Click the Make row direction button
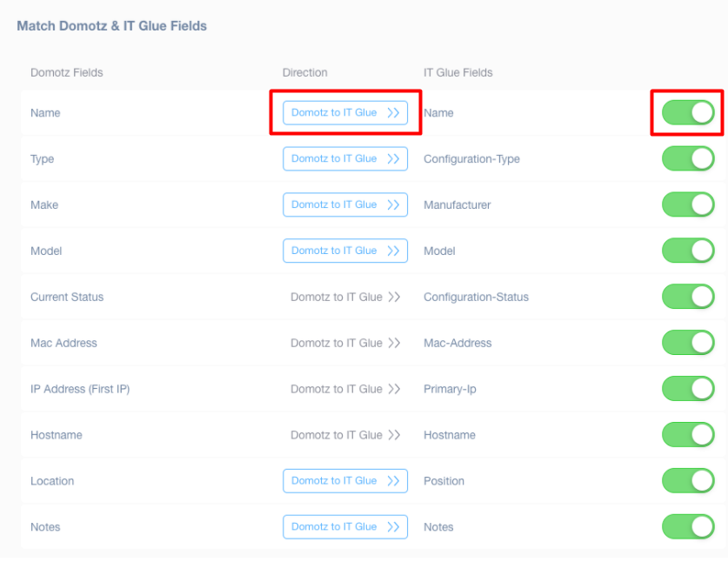Image resolution: width=728 pixels, height=562 pixels. coord(344,205)
